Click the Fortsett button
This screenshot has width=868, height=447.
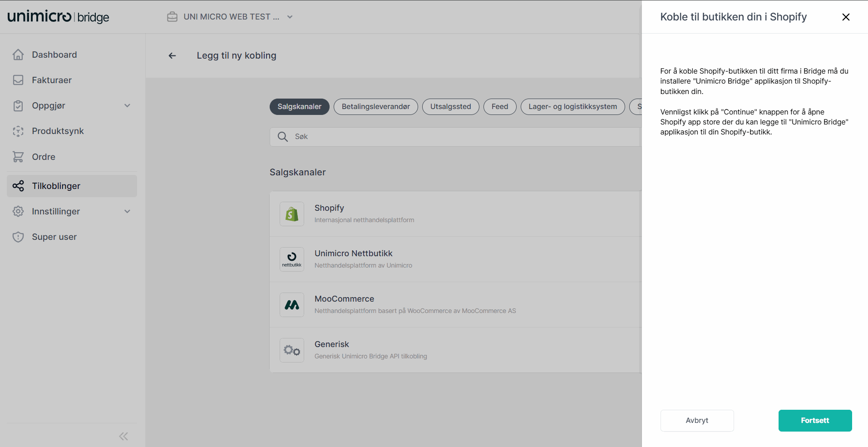click(814, 420)
